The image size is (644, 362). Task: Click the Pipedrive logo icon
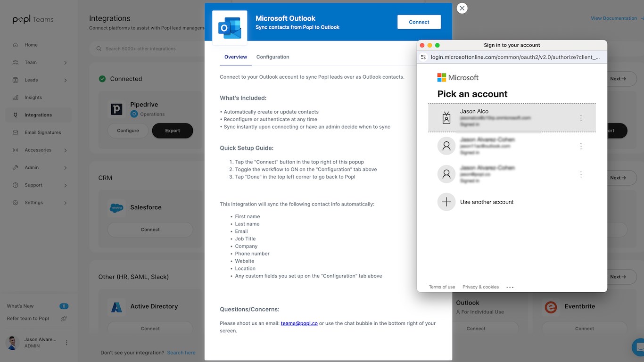(116, 109)
